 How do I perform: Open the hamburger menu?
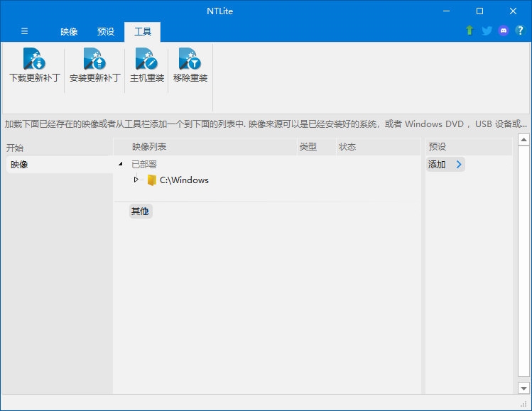24,31
